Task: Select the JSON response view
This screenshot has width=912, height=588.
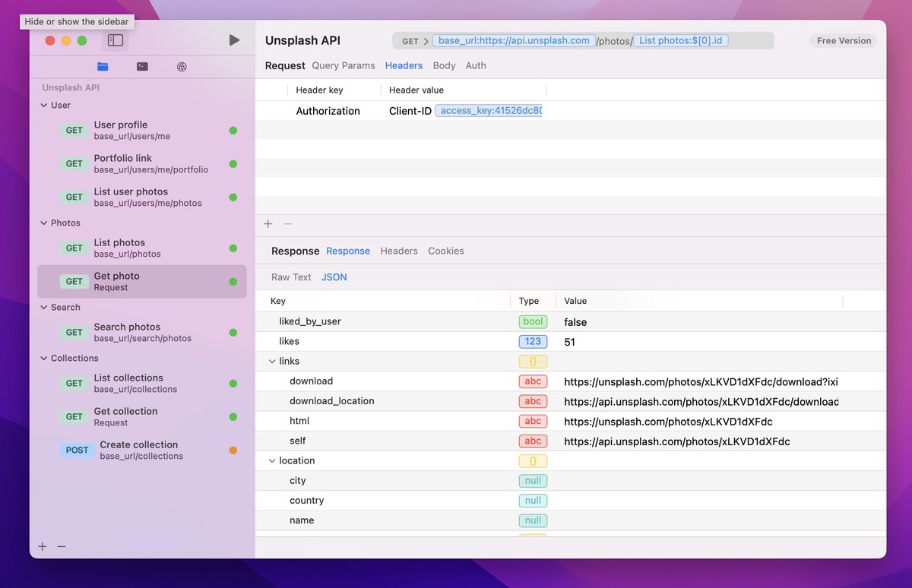Action: pyautogui.click(x=334, y=277)
